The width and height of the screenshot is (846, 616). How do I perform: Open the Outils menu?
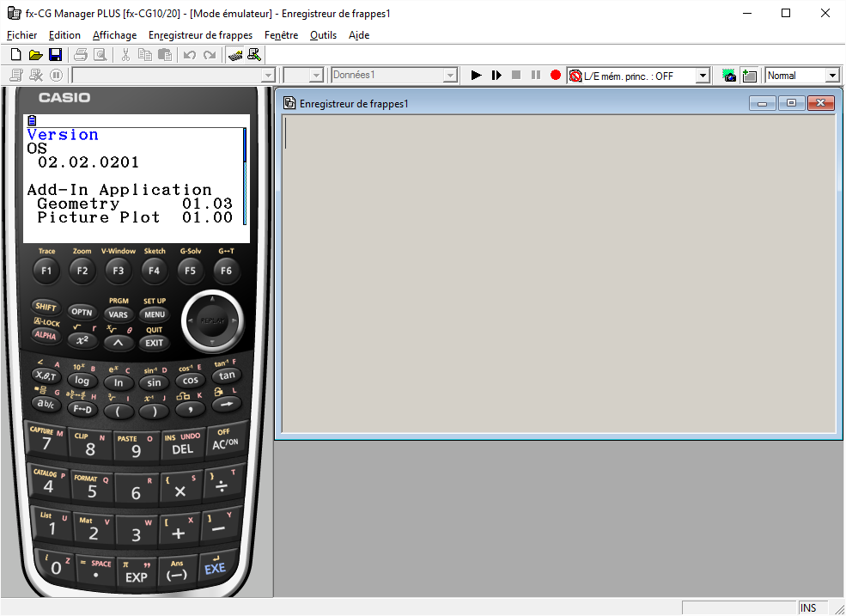point(323,35)
